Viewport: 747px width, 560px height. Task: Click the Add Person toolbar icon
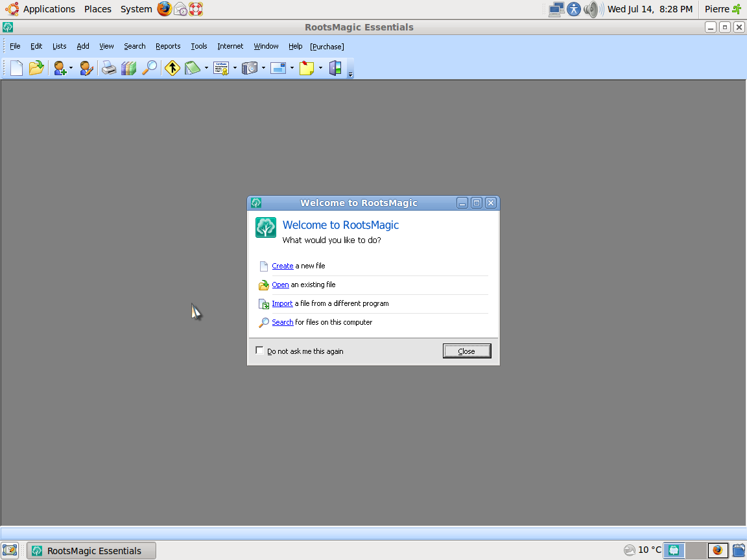60,68
